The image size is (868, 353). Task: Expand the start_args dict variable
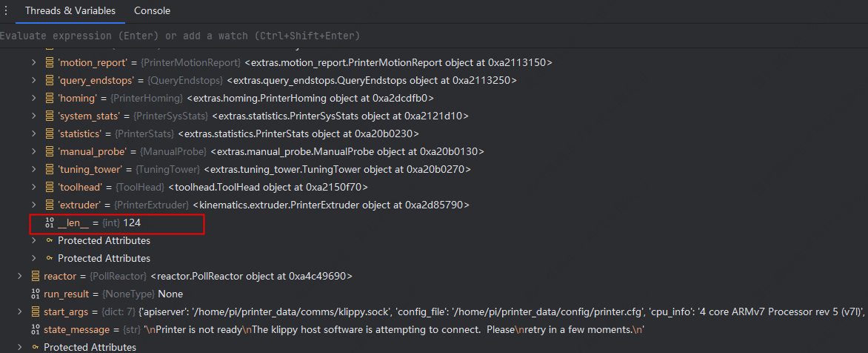[x=21, y=311]
